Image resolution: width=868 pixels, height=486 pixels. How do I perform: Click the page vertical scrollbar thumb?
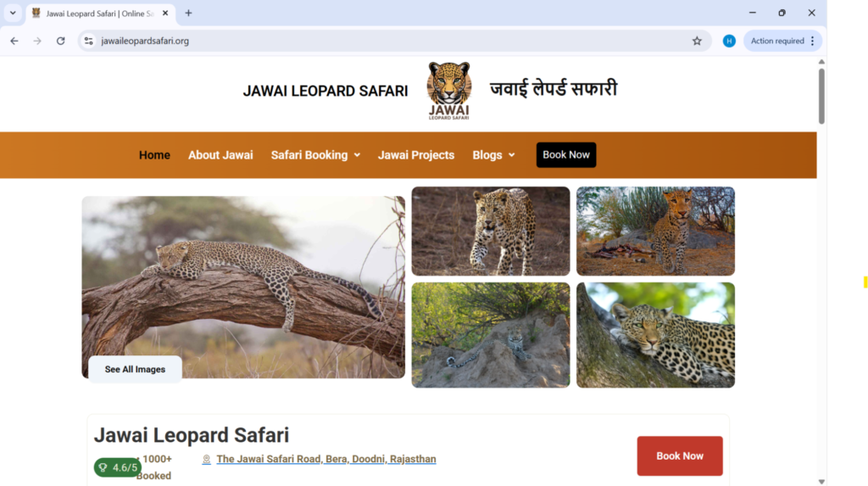coord(821,96)
